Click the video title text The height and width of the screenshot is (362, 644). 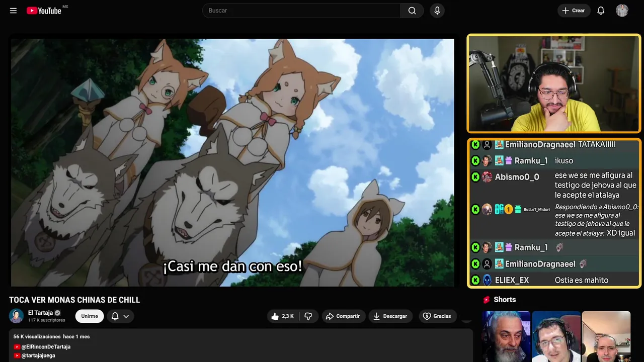pyautogui.click(x=74, y=300)
